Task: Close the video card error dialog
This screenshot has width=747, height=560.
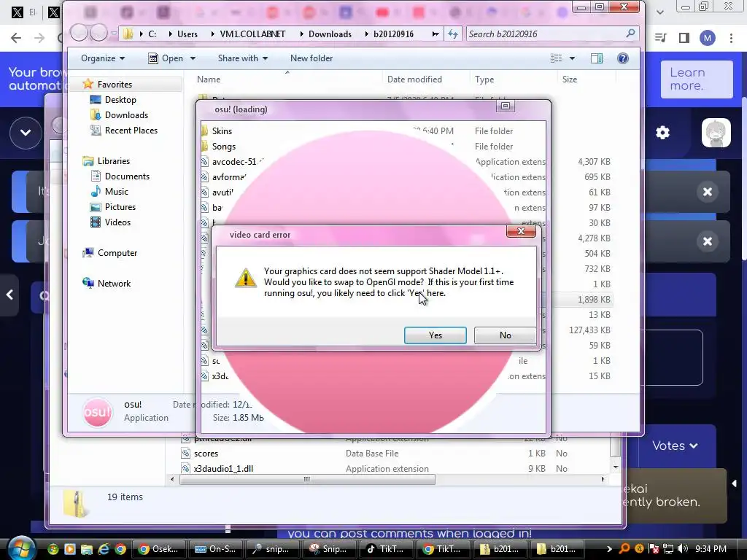Action: tap(521, 231)
